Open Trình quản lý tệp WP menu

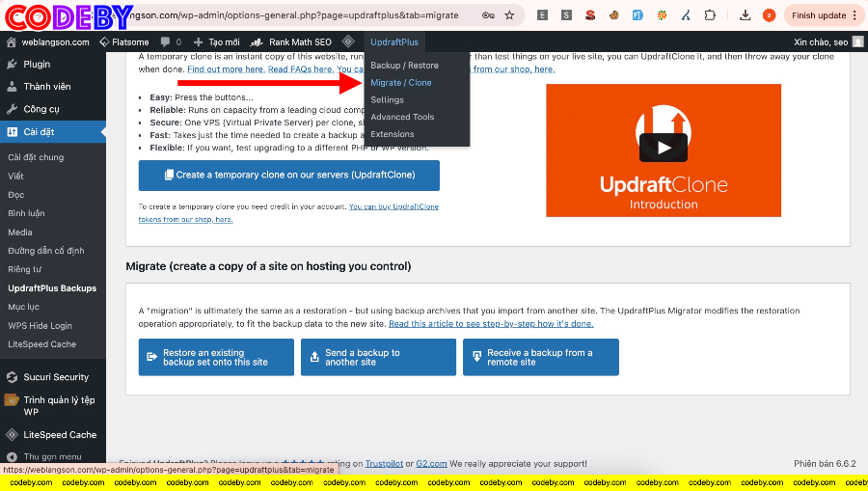point(53,406)
